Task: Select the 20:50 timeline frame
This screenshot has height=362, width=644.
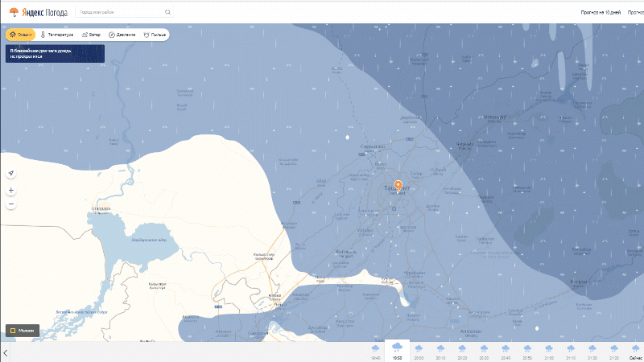Action: coord(527,352)
